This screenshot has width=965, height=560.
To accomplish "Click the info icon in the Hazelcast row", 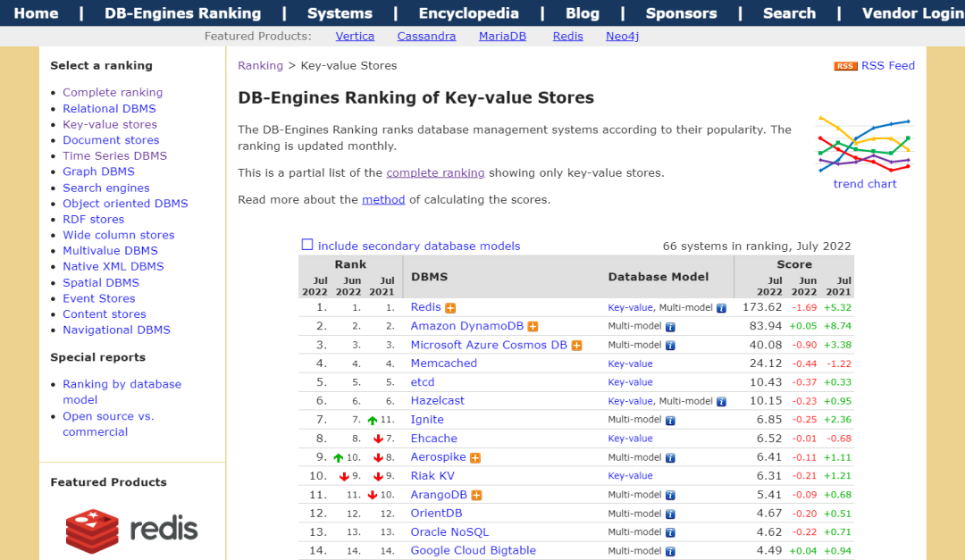I will [721, 401].
